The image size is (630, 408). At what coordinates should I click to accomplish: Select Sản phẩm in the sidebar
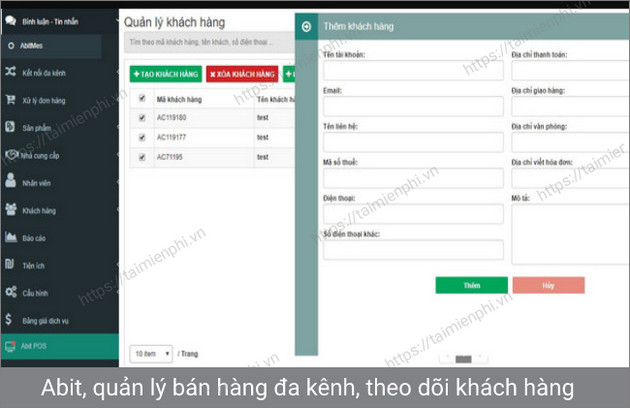(35, 128)
